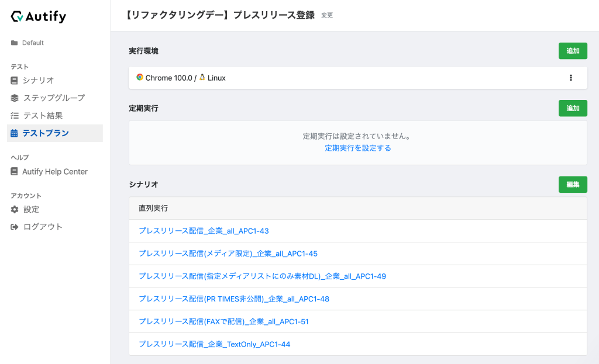Select ステップグループ from the sidebar

(x=54, y=98)
